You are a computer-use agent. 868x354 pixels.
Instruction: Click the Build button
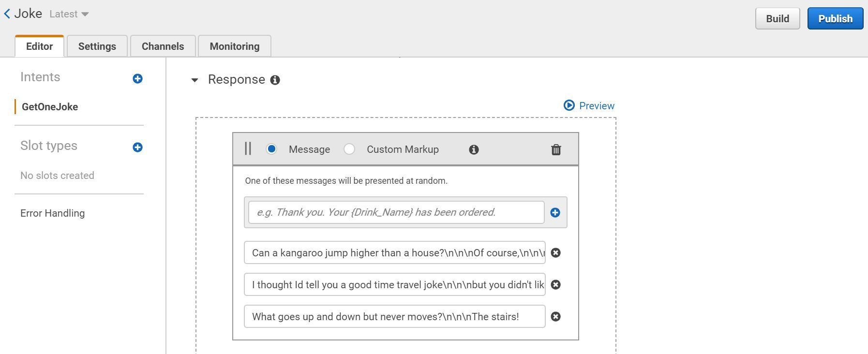click(x=778, y=18)
